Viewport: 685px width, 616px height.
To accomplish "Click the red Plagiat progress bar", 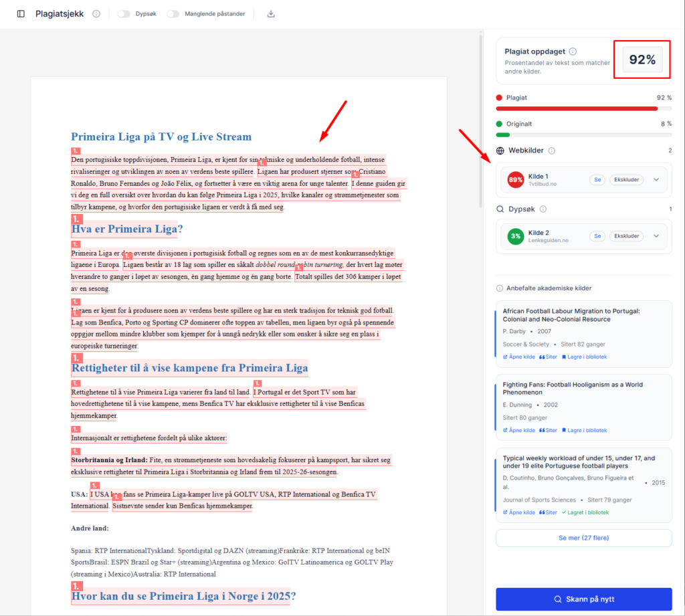I will (577, 108).
